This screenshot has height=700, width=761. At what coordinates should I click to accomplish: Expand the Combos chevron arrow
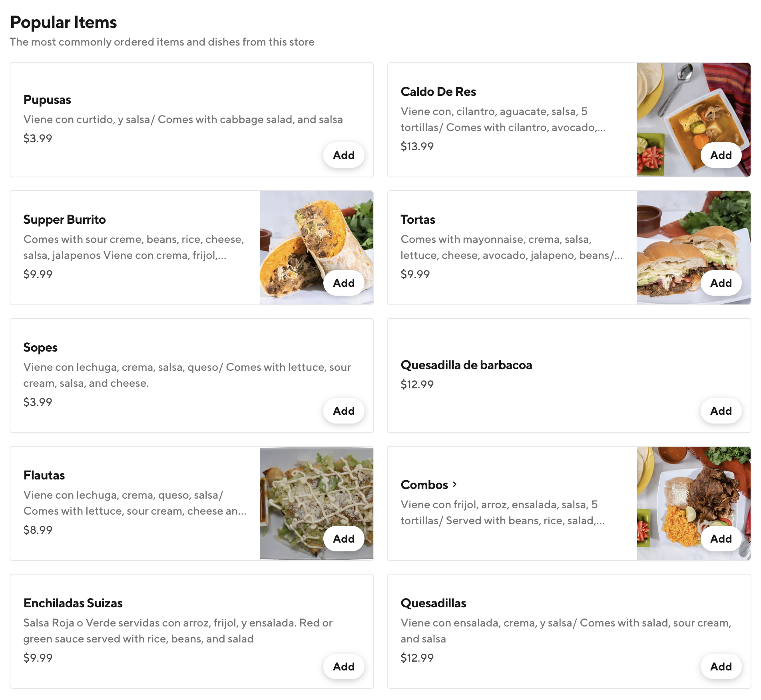pyautogui.click(x=454, y=484)
